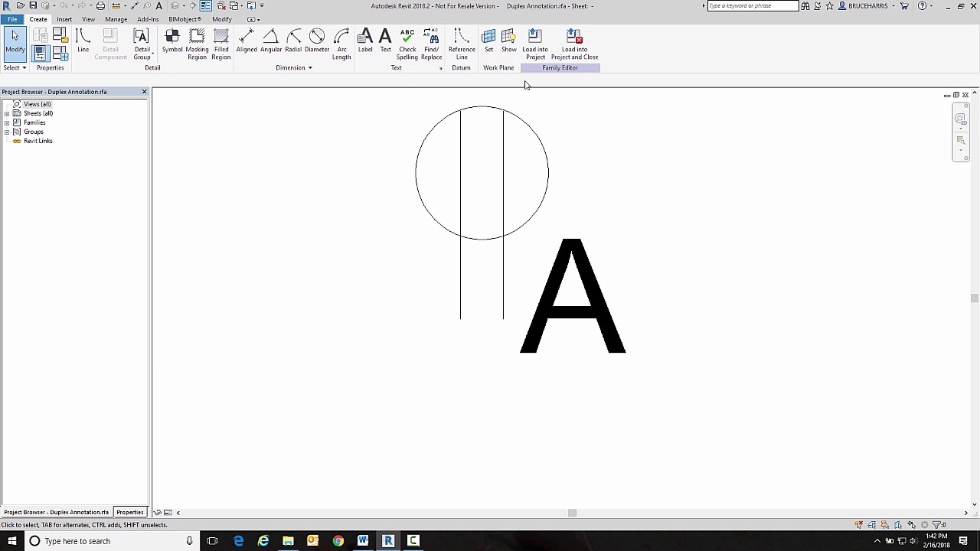This screenshot has width=980, height=551.
Task: Select the Modify tool
Action: point(15,44)
